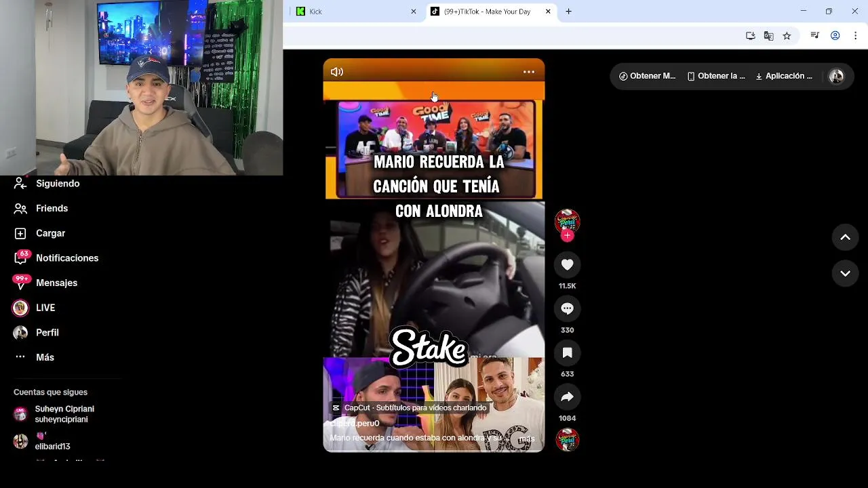Share the video via arrow icon
The width and height of the screenshot is (868, 488).
(568, 397)
